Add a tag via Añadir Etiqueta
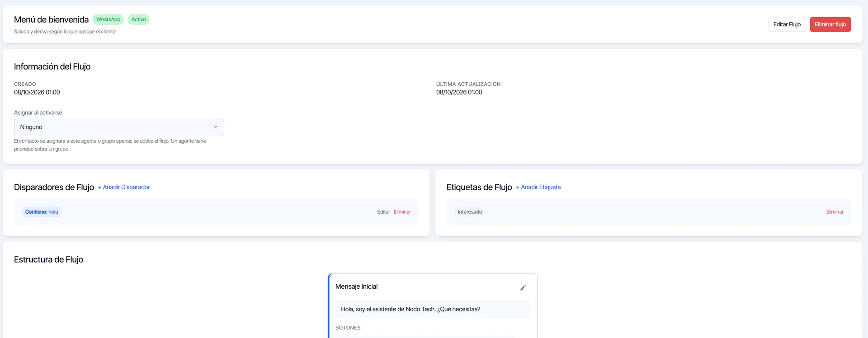The width and height of the screenshot is (868, 338). point(538,187)
